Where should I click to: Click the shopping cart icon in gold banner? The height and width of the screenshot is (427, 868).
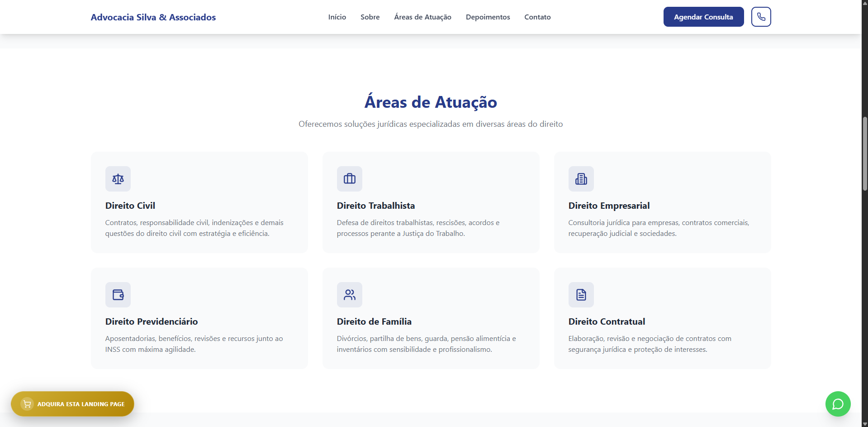coord(27,404)
